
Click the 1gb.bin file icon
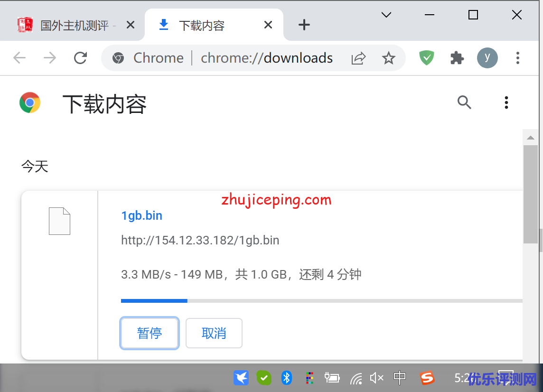pos(59,221)
